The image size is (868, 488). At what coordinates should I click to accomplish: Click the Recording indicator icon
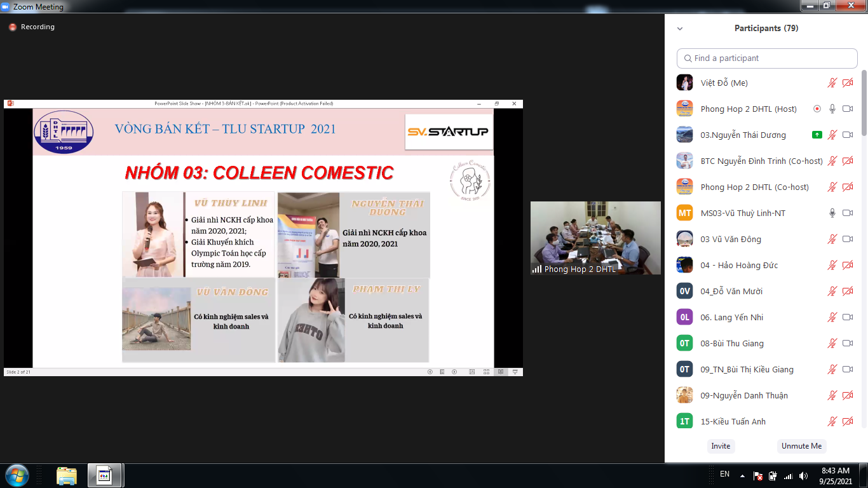(x=12, y=27)
